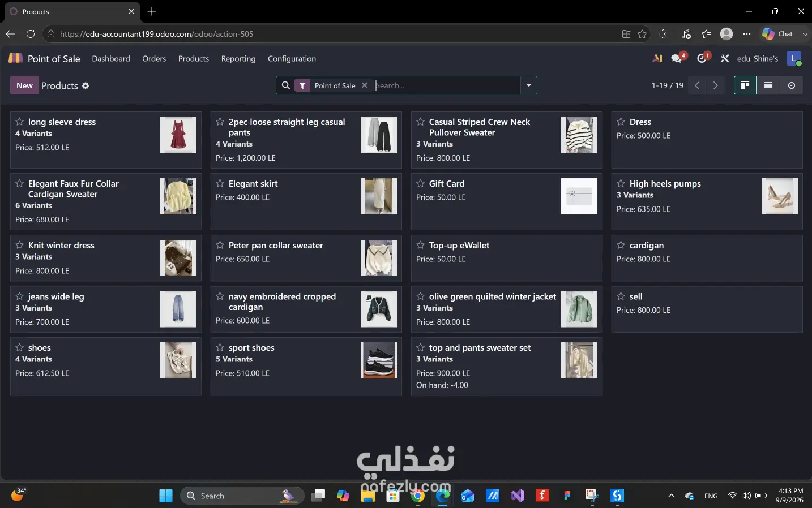Click the New product button

24,85
